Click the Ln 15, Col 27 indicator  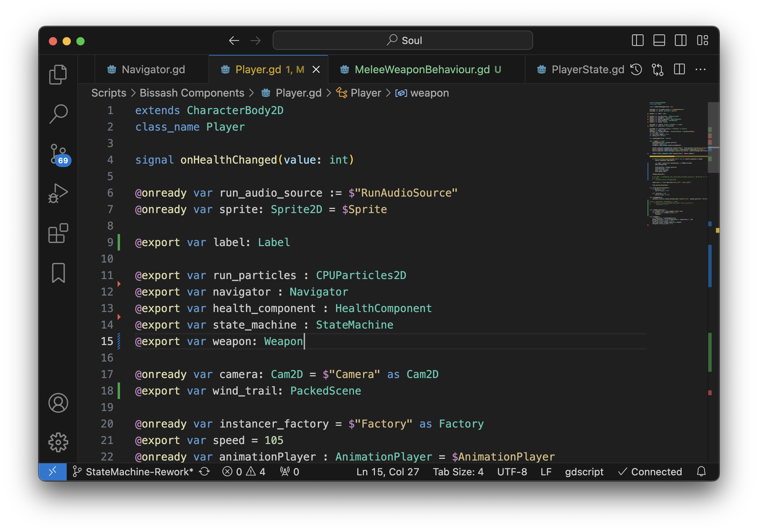point(388,472)
